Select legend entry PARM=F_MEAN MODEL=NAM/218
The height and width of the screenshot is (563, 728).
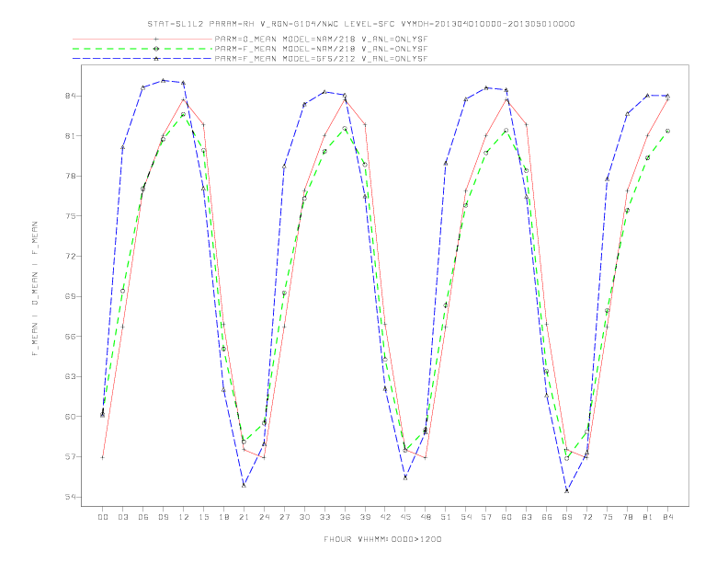[321, 49]
